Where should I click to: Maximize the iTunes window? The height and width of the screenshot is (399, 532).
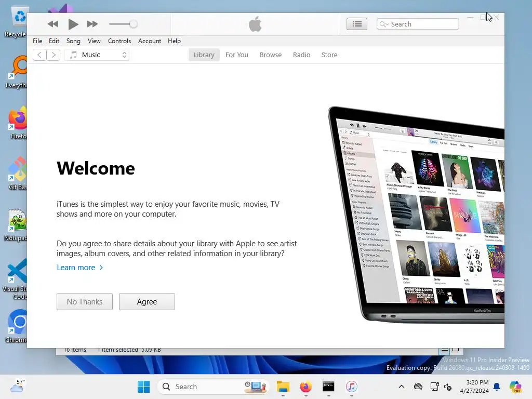[483, 17]
